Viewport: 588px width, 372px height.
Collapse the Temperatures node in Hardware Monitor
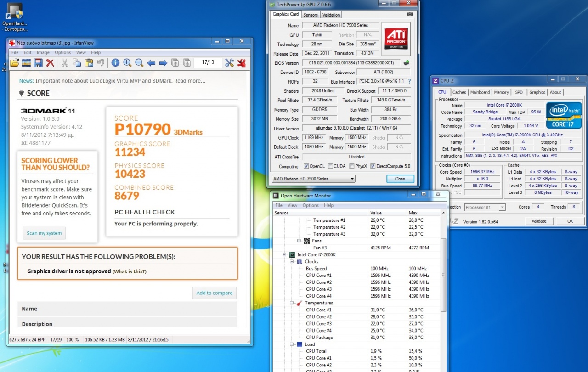pyautogui.click(x=292, y=303)
